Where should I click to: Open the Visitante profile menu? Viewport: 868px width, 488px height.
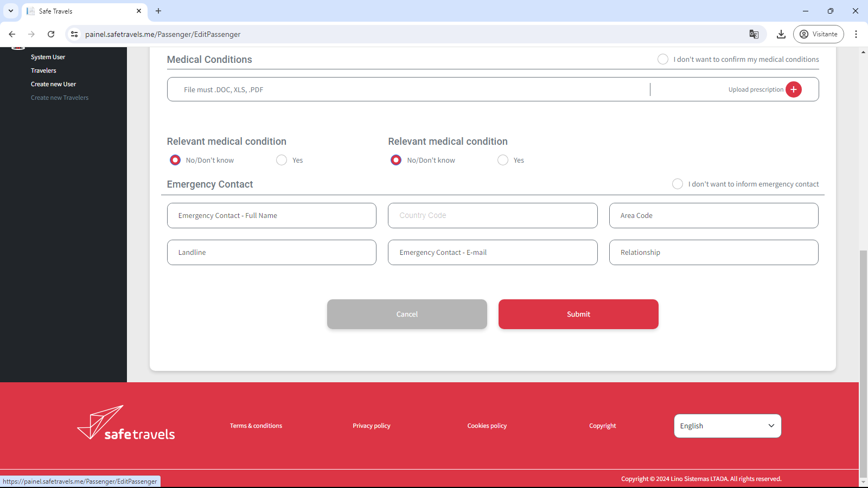pyautogui.click(x=818, y=34)
